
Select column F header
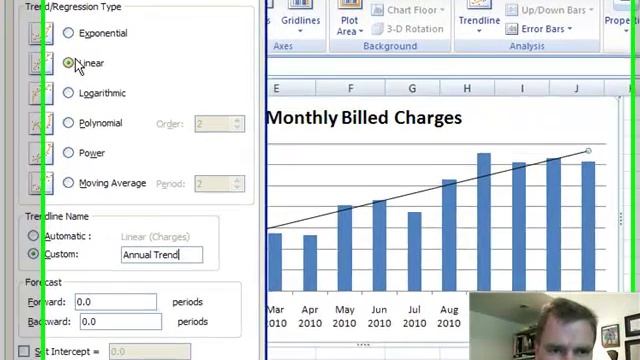tap(350, 89)
